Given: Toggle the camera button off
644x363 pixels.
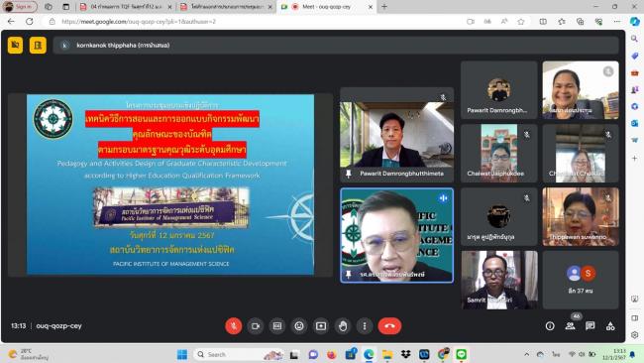Looking at the screenshot, I should point(256,326).
